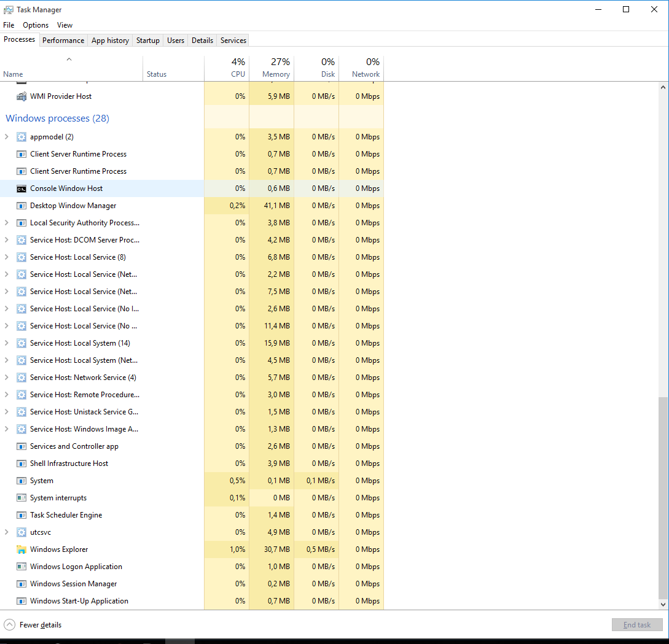Select the Windows processes (28) group header
Viewport: 669px width, 644px height.
tap(58, 118)
